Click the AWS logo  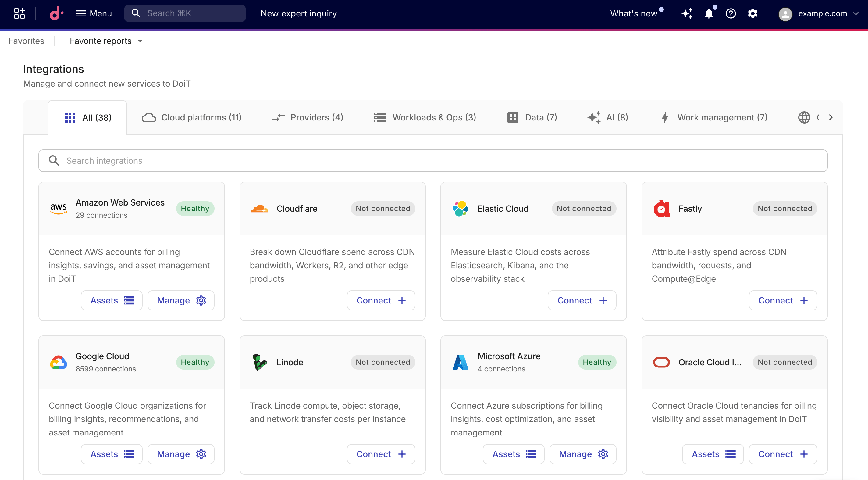[x=58, y=209]
